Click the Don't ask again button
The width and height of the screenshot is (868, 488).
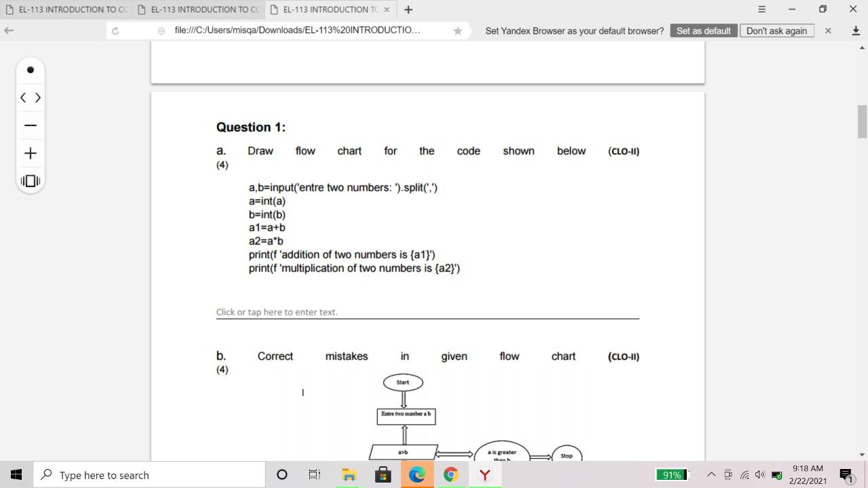[777, 30]
